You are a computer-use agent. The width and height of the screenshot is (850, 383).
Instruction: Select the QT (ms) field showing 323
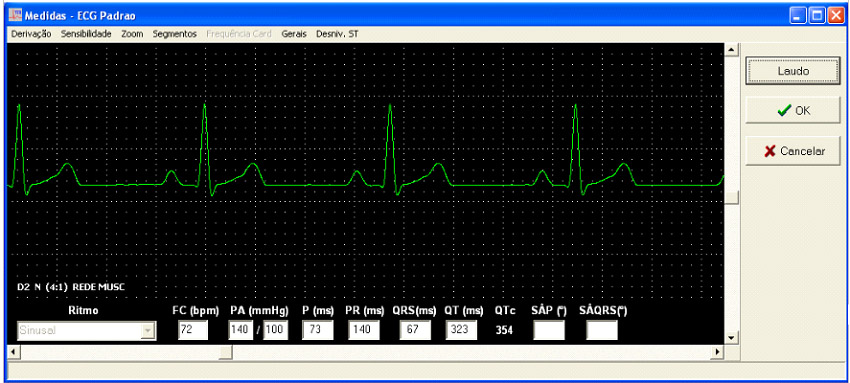(461, 330)
